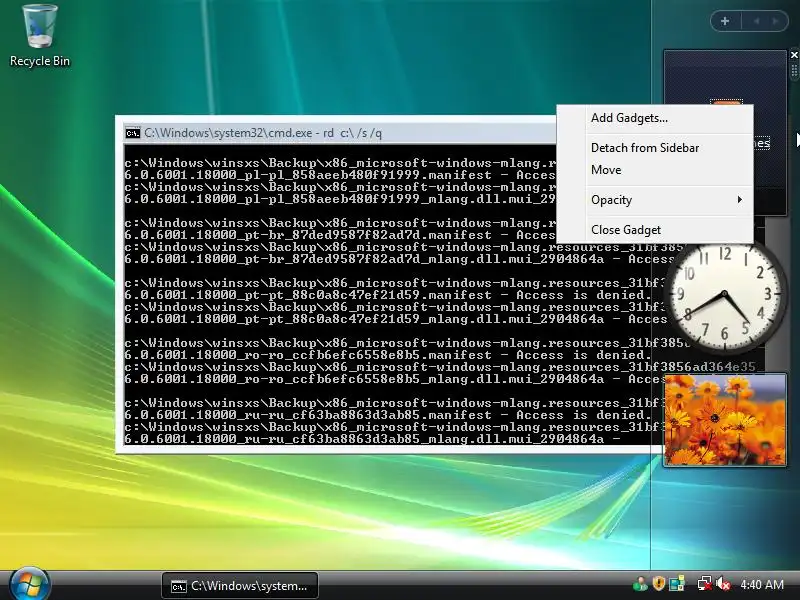Click the green user tray icon
This screenshot has height=600, width=800.
639,584
